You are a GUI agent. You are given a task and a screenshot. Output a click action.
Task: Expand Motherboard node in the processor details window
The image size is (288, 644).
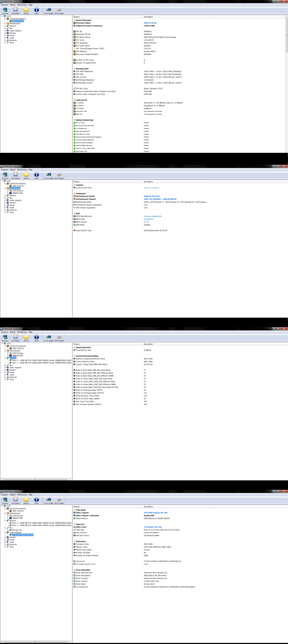[5, 24]
